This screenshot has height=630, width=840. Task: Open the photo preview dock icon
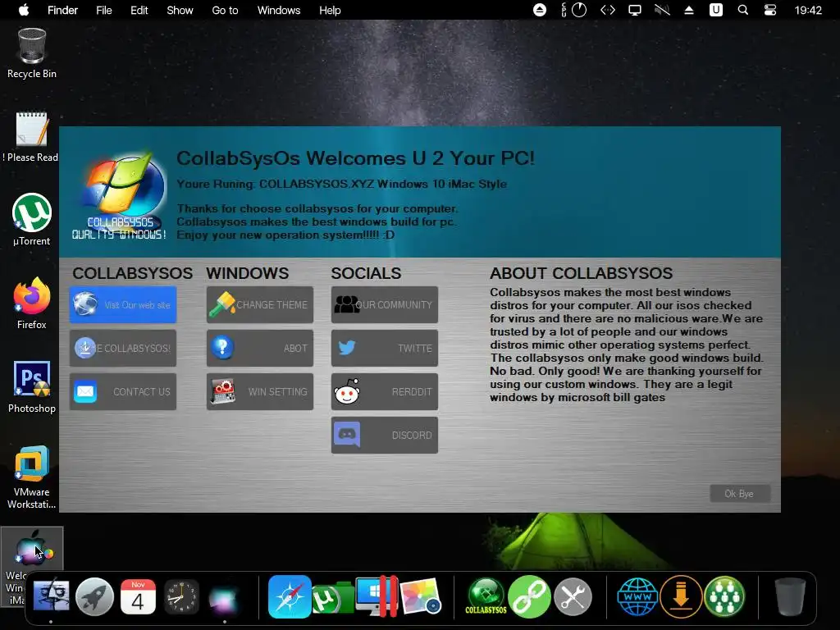[x=421, y=596]
